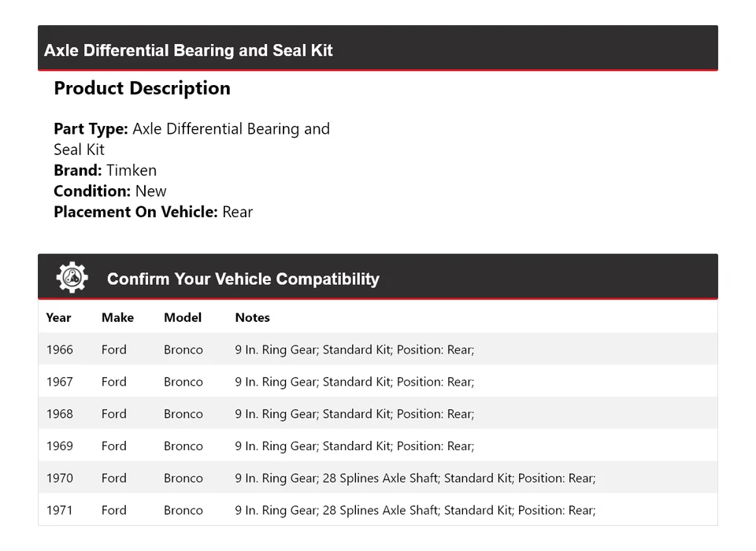Image resolution: width=756 pixels, height=551 pixels.
Task: Select the Product Description heading
Action: point(142,88)
